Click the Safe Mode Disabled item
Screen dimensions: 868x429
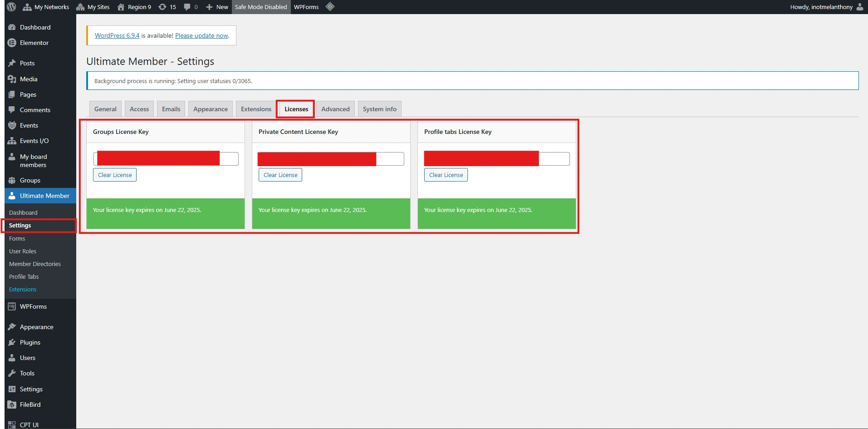pyautogui.click(x=261, y=7)
